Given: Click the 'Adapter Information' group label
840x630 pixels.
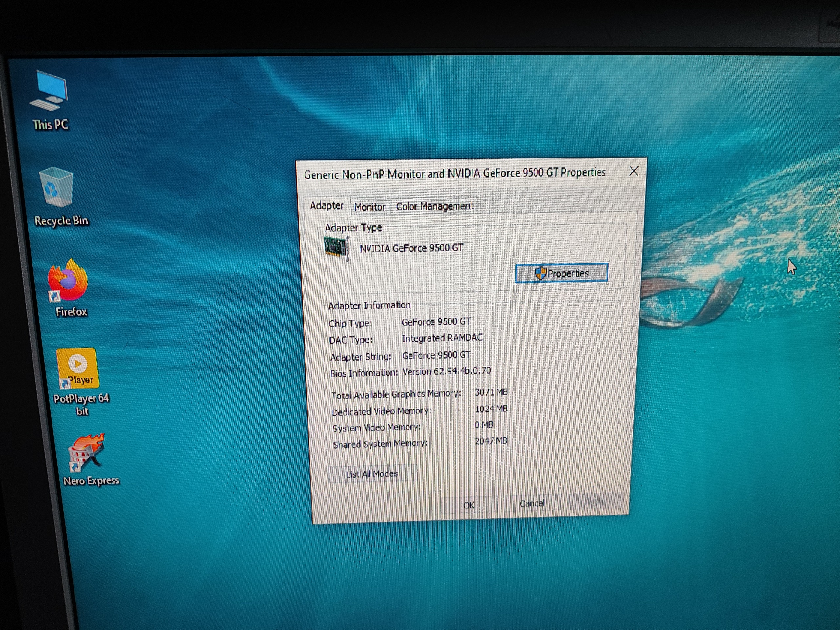Looking at the screenshot, I should pos(369,305).
